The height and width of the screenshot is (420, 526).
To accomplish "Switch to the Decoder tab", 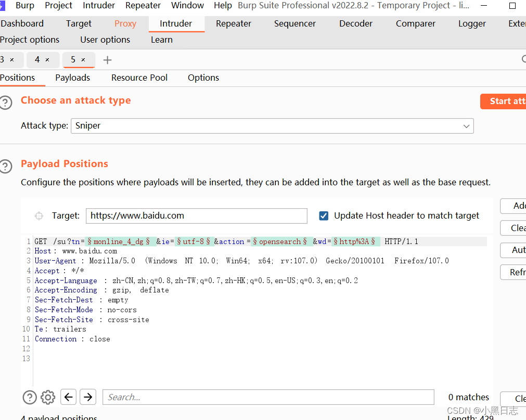I will [355, 23].
